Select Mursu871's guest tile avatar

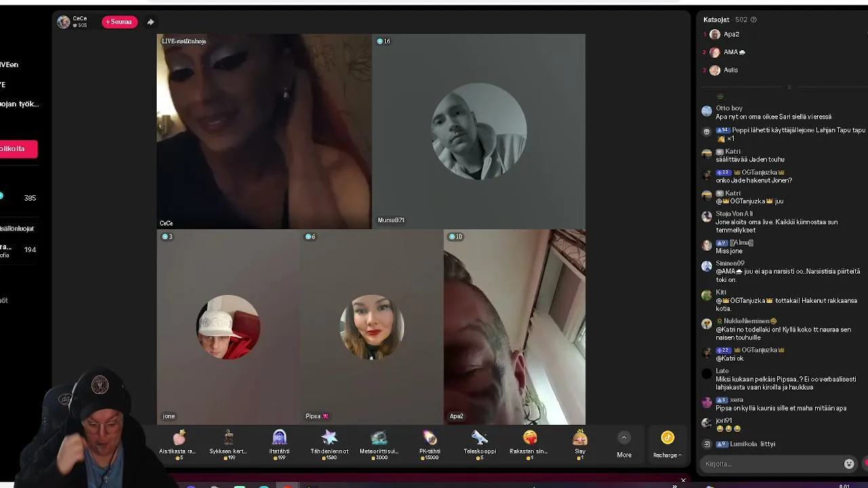pyautogui.click(x=479, y=131)
